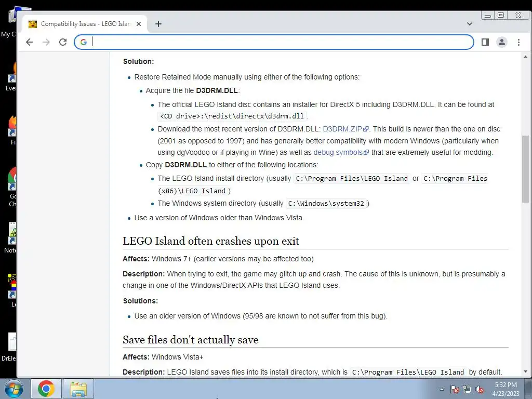Open a new browser tab
This screenshot has height=399, width=532.
click(158, 24)
